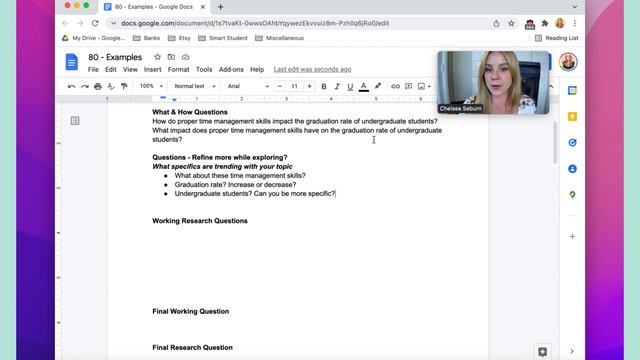Open Google Maps in side panel
Image resolution: width=640 pixels, height=360 pixels.
572,195
